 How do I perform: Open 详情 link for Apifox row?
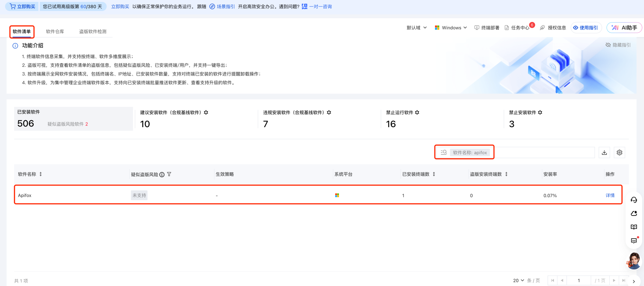click(610, 196)
